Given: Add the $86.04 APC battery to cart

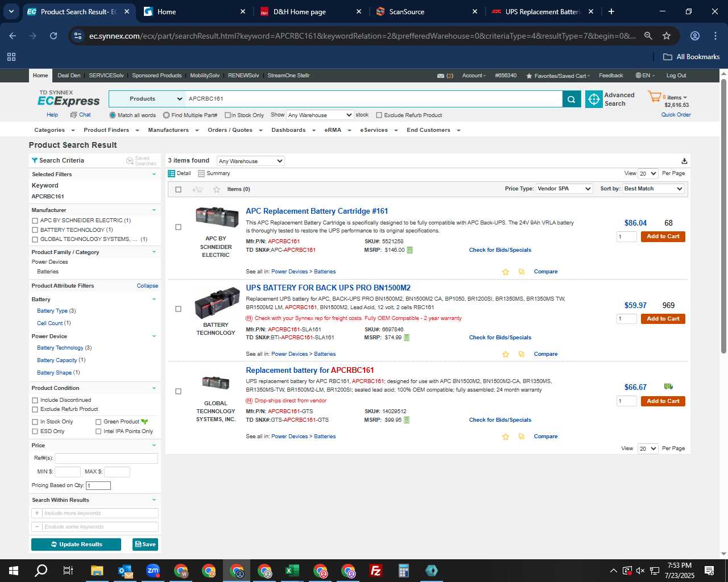Looking at the screenshot, I should 663,236.
